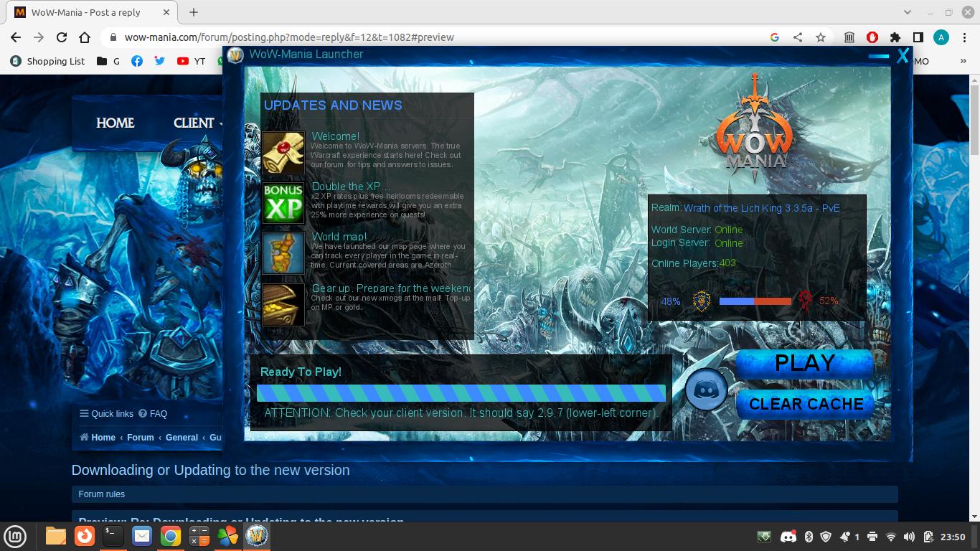This screenshot has width=980, height=551.
Task: Open 'Downloading or Updating to the new version' topic title
Action: click(211, 470)
